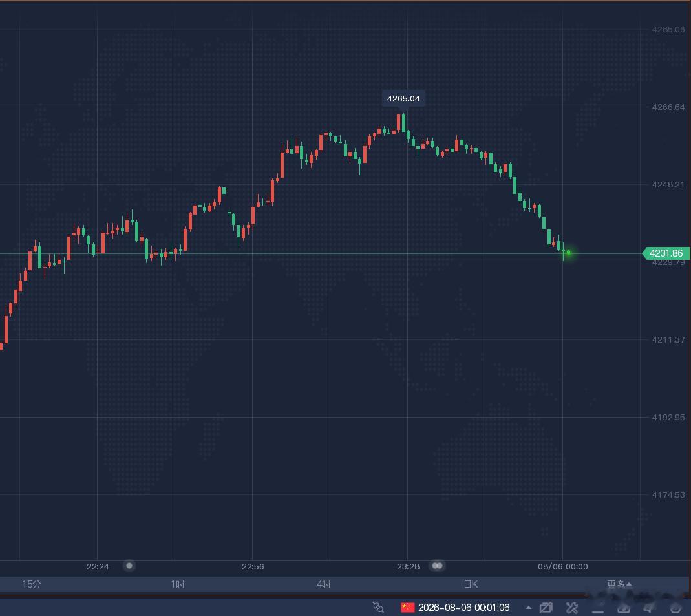Viewport: 691px width, 616px height.
Task: Switch to the 1时 timeframe
Action: point(178,584)
